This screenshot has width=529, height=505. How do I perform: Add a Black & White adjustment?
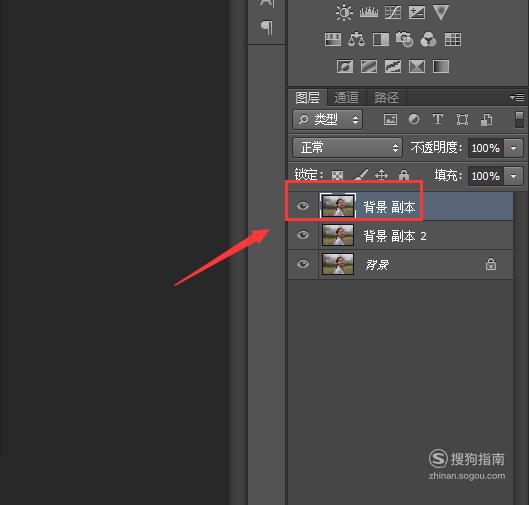point(381,39)
